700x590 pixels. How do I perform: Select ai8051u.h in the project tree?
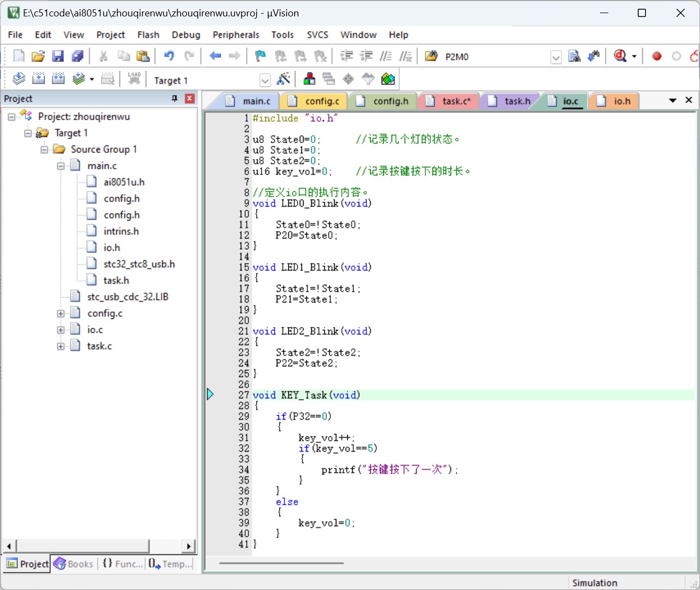(124, 182)
